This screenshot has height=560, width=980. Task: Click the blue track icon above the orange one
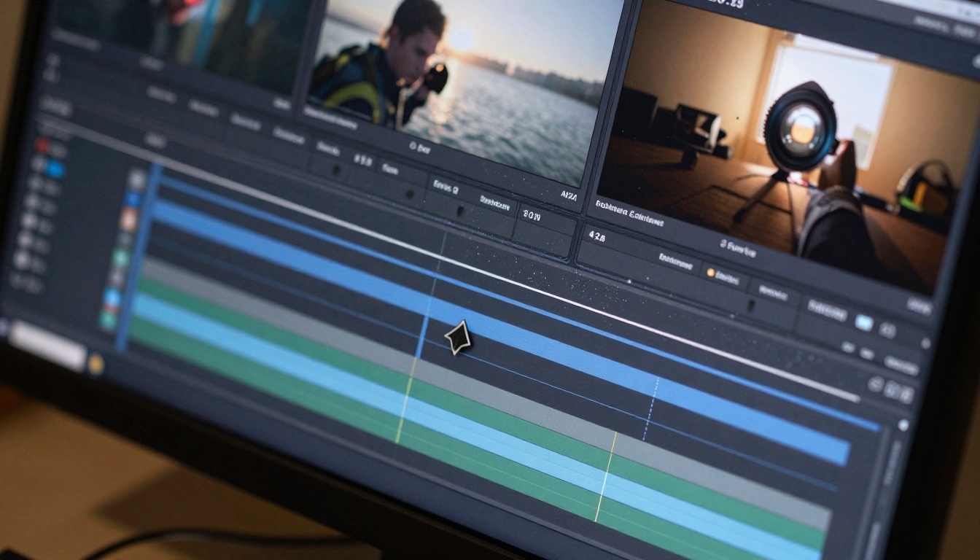tap(133, 199)
